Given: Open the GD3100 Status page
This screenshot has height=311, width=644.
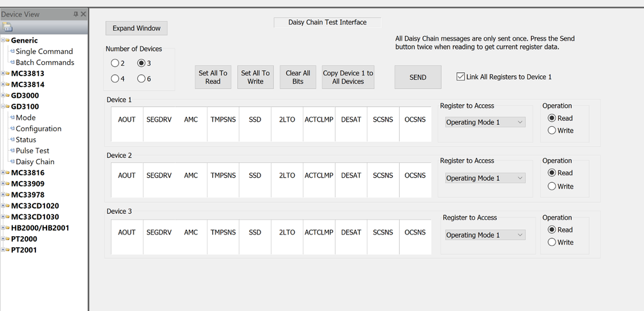Looking at the screenshot, I should click(26, 140).
